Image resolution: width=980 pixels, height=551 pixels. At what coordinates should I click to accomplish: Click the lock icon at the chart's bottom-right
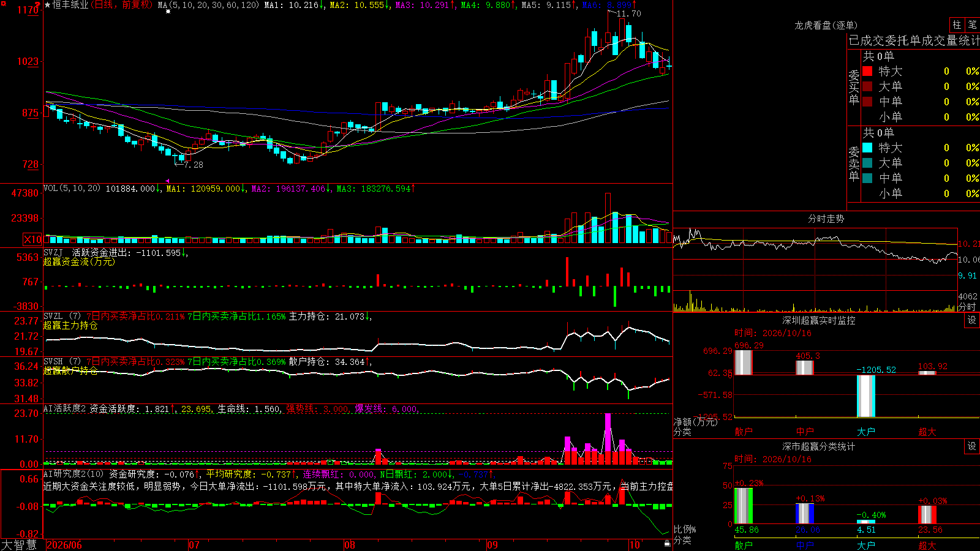pyautogui.click(x=667, y=542)
